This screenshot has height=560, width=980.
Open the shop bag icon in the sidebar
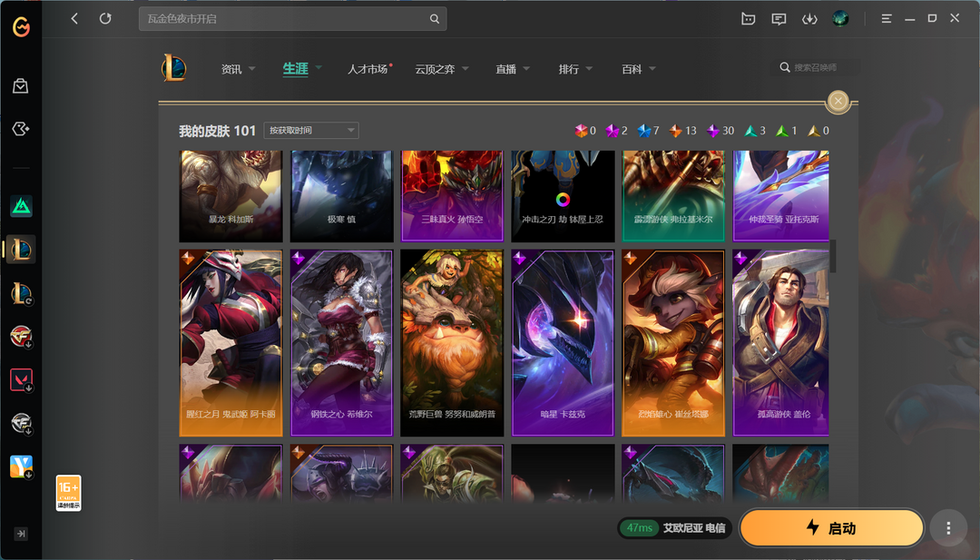coord(21,85)
